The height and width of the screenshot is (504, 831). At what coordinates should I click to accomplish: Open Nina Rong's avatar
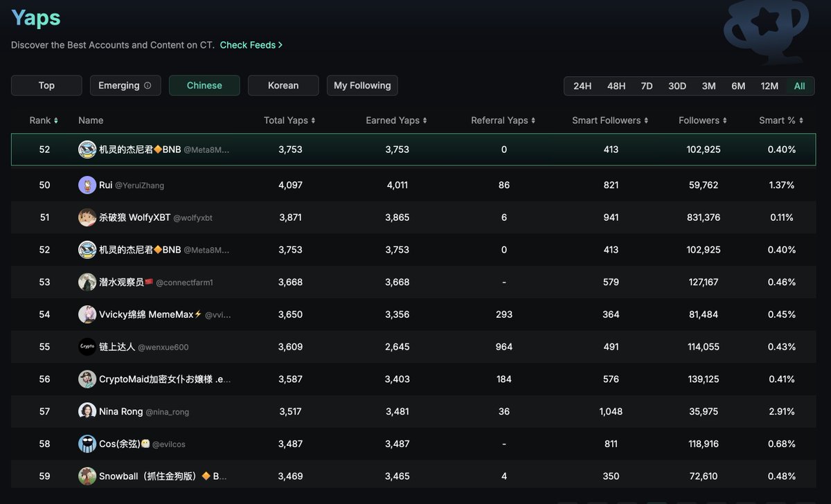tap(87, 411)
